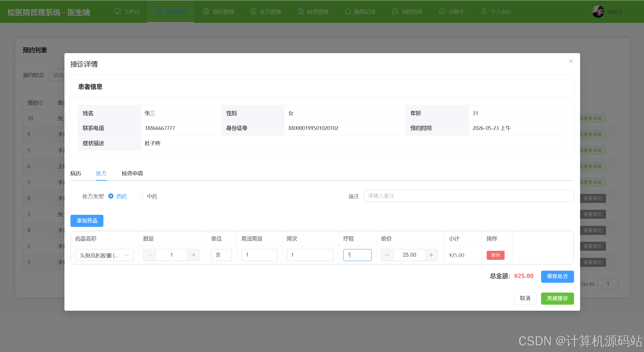Click the ID number 880000199501020102

tap(313, 128)
